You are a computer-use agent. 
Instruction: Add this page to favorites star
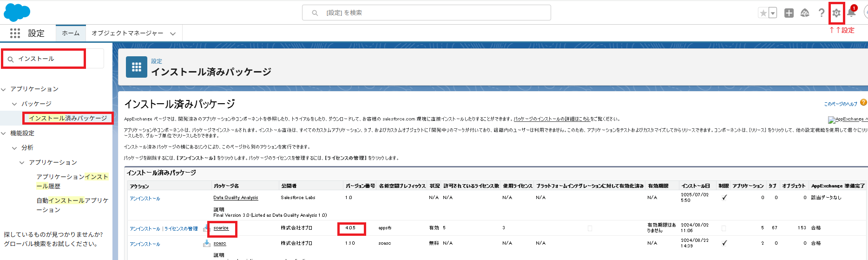[763, 13]
